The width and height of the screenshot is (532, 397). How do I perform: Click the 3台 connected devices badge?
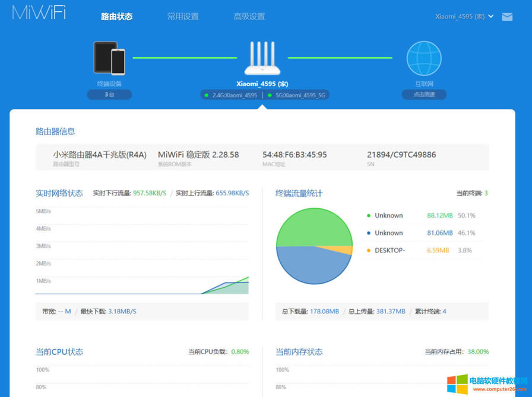click(x=109, y=94)
